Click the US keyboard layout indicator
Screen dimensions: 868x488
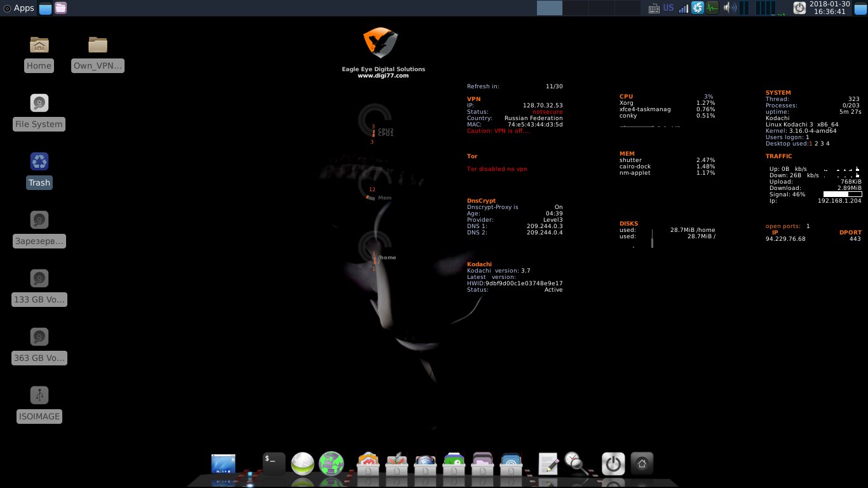pos(668,8)
